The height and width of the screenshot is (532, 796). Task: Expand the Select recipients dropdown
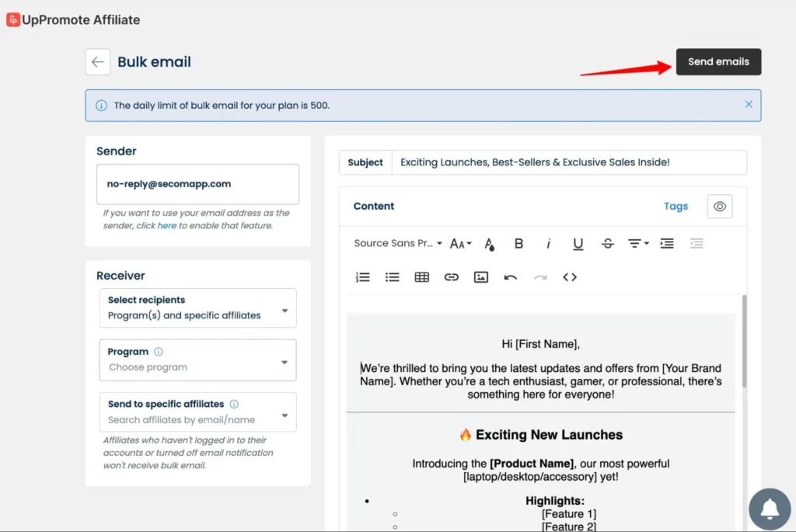(x=197, y=308)
